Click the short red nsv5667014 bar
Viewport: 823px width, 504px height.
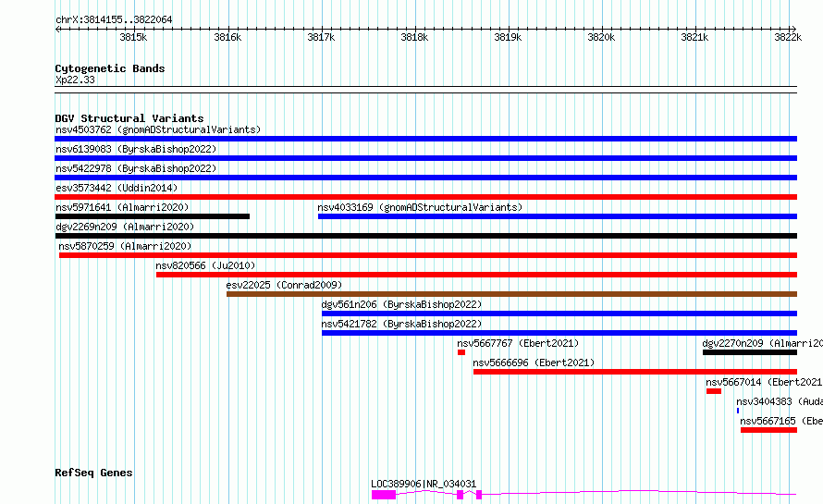714,391
